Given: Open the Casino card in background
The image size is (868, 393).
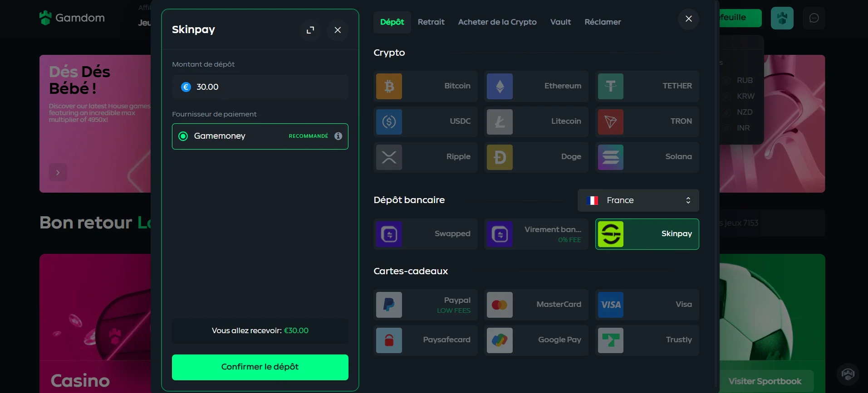Looking at the screenshot, I should pos(95,323).
